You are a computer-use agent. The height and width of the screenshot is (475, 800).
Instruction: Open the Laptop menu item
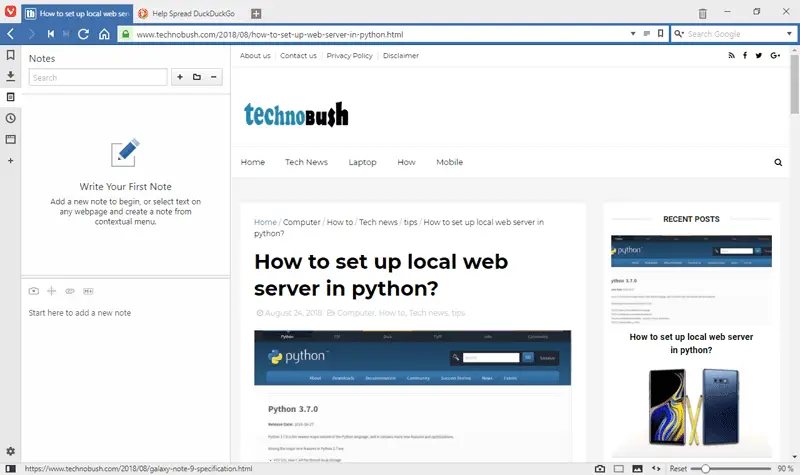pos(362,162)
